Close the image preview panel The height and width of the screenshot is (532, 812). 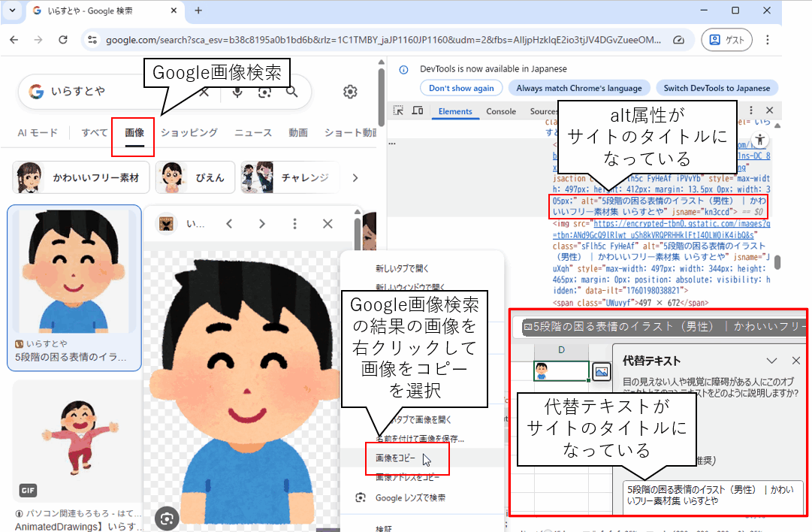tap(328, 224)
